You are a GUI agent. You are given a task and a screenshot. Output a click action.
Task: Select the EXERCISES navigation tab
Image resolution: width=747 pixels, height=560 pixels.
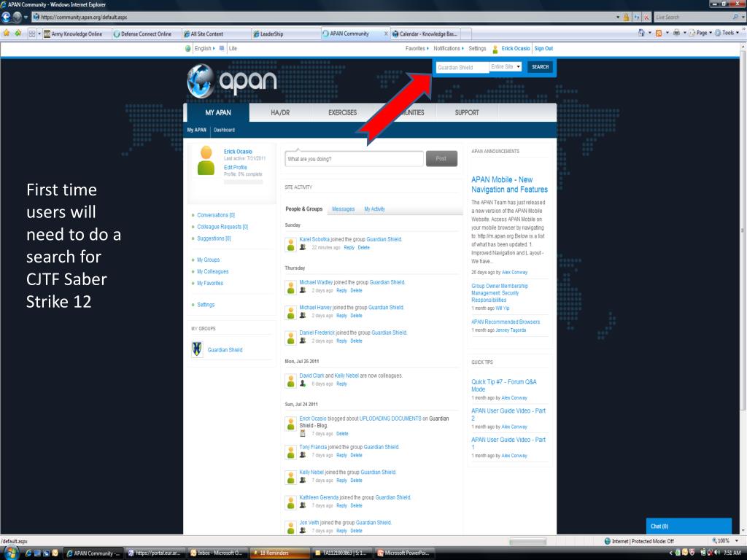pyautogui.click(x=343, y=113)
